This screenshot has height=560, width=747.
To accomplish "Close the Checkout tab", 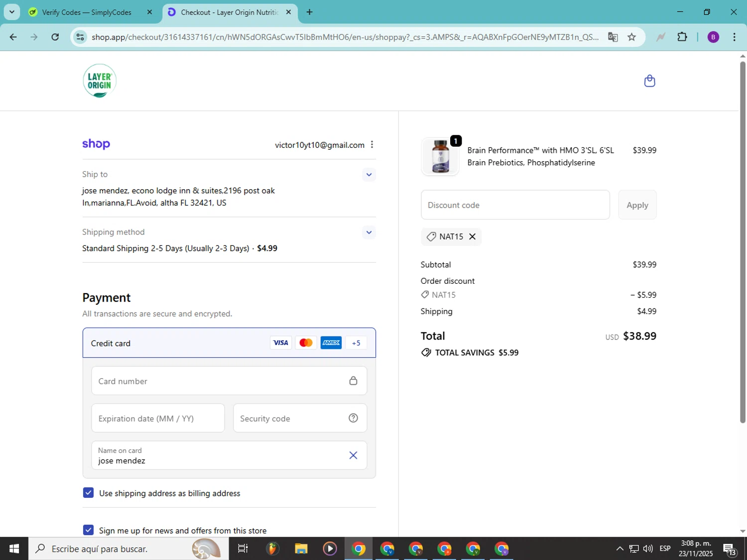I will 288,12.
